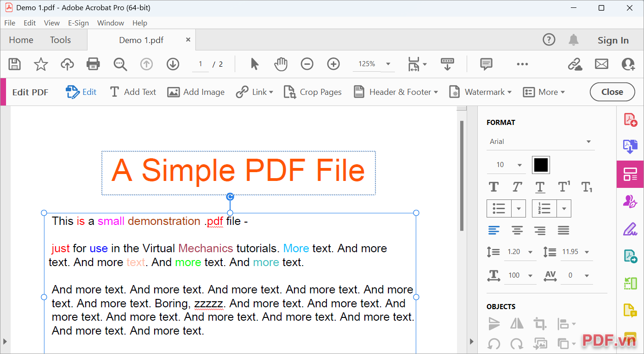
Task: Open more tools ellipsis
Action: [522, 64]
